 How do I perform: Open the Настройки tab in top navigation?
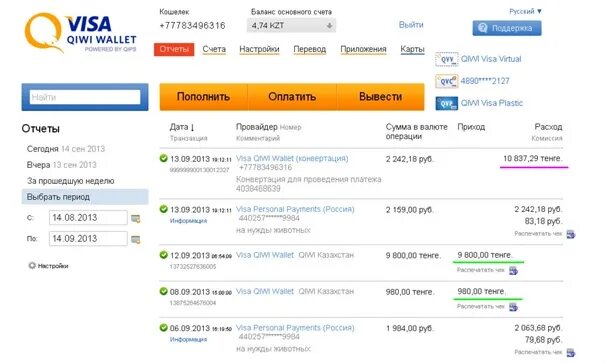coord(259,49)
